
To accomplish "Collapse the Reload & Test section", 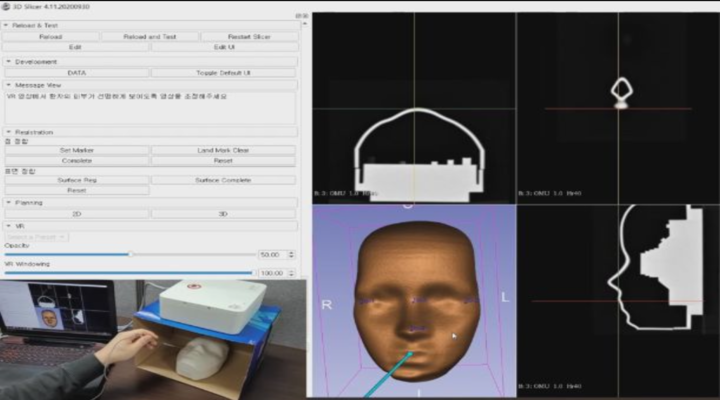I will (6, 25).
